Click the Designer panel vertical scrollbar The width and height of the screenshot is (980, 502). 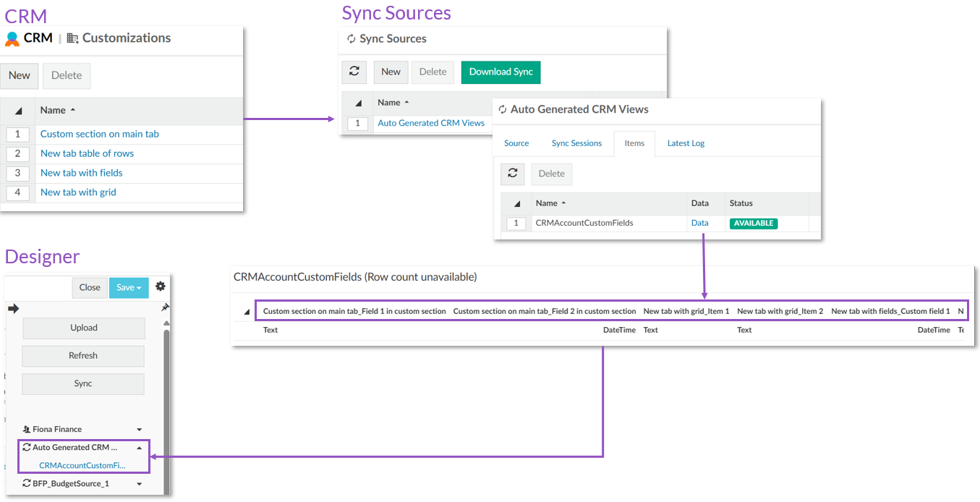point(166,405)
